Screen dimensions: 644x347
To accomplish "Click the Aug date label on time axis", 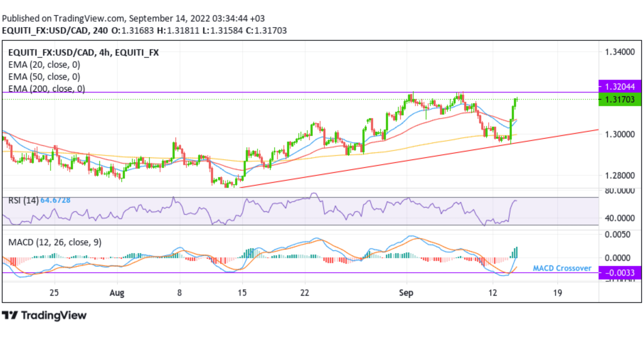I will pos(117,293).
